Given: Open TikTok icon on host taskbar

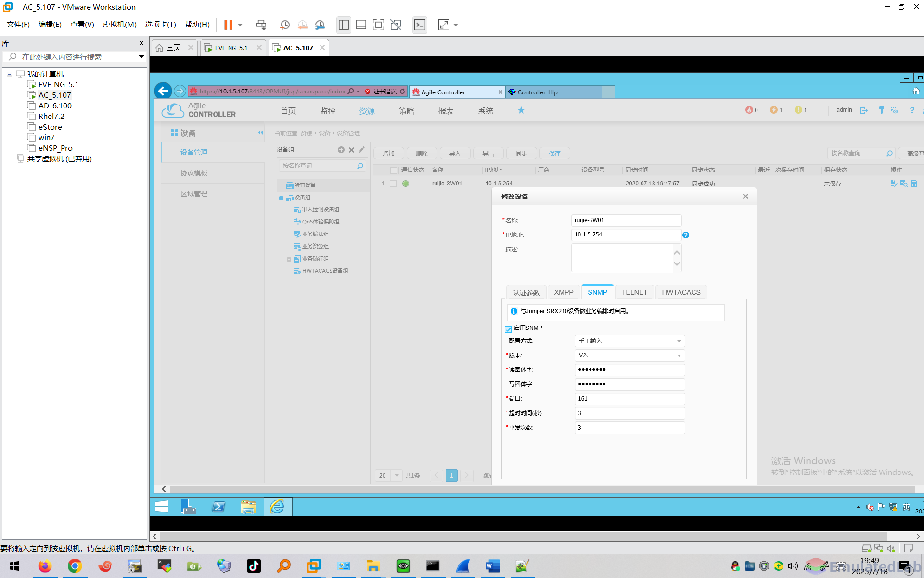Looking at the screenshot, I should [254, 566].
